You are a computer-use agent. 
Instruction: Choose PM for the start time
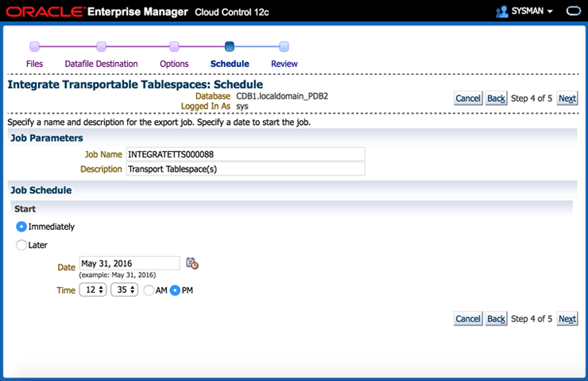(175, 290)
